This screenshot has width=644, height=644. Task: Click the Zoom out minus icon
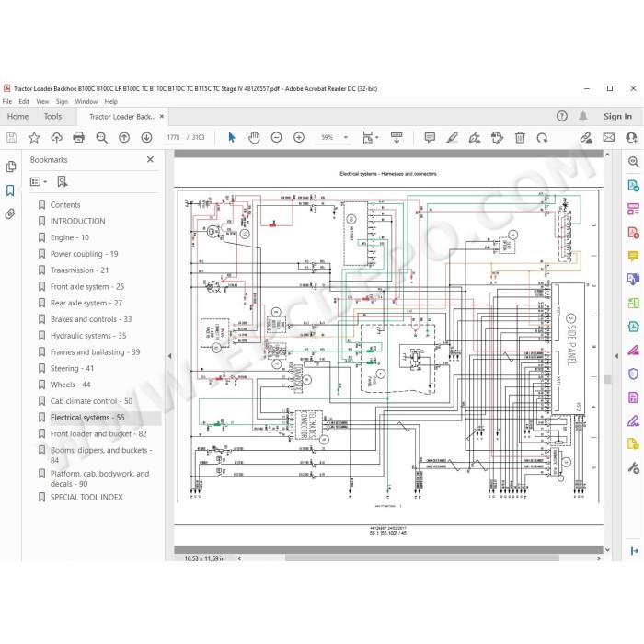coord(276,137)
